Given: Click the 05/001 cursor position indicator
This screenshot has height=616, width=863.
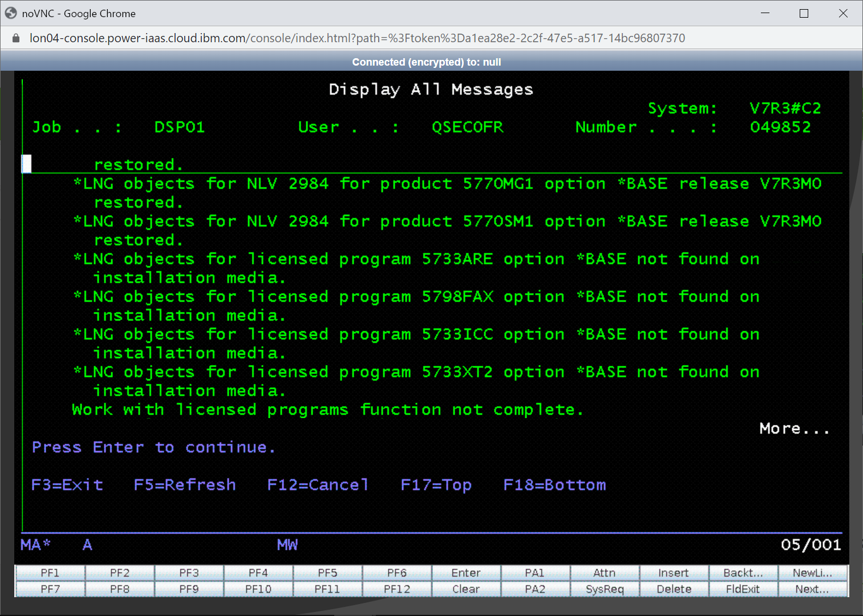Looking at the screenshot, I should tap(811, 545).
